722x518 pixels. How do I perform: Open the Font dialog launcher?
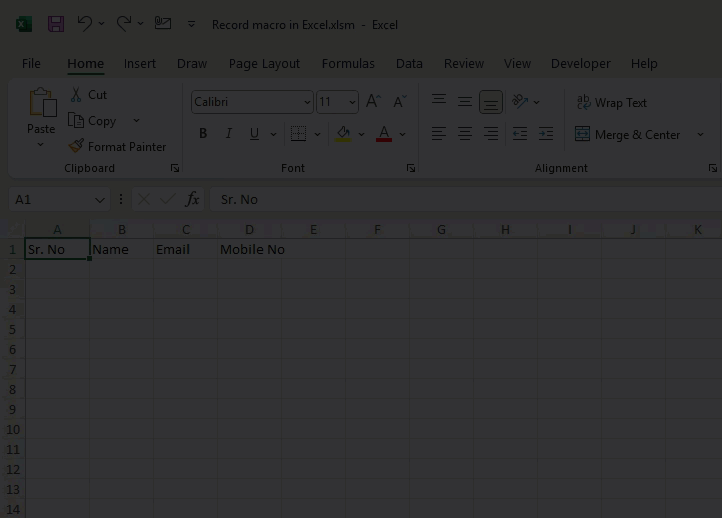click(x=411, y=168)
